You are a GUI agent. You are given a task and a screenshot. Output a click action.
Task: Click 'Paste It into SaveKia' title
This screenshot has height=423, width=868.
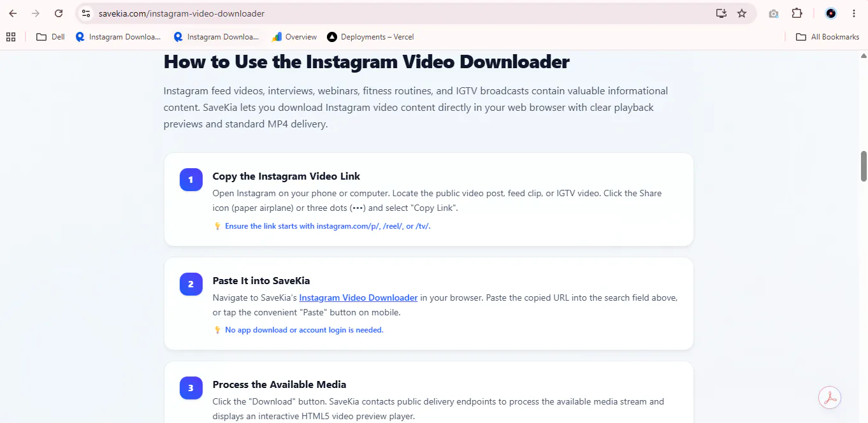click(261, 281)
